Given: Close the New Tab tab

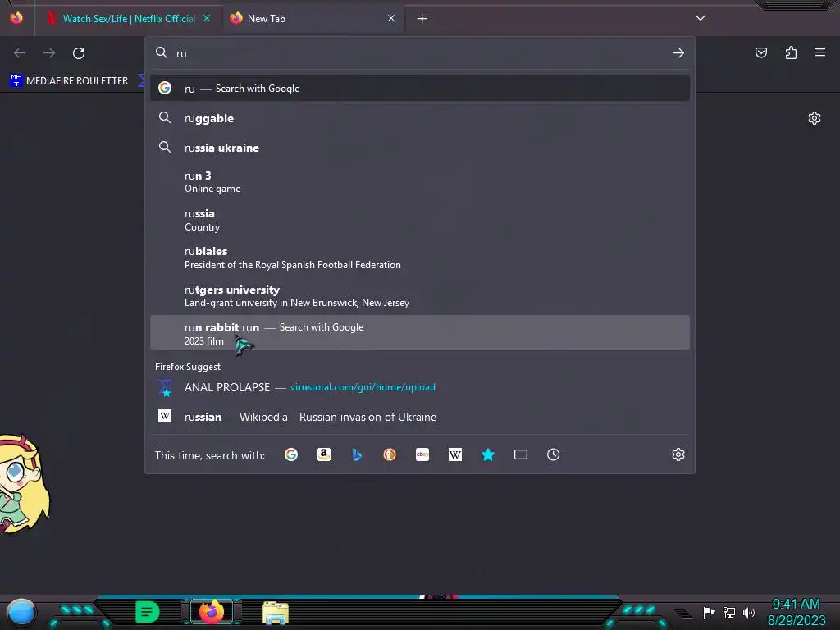Looking at the screenshot, I should tap(391, 18).
